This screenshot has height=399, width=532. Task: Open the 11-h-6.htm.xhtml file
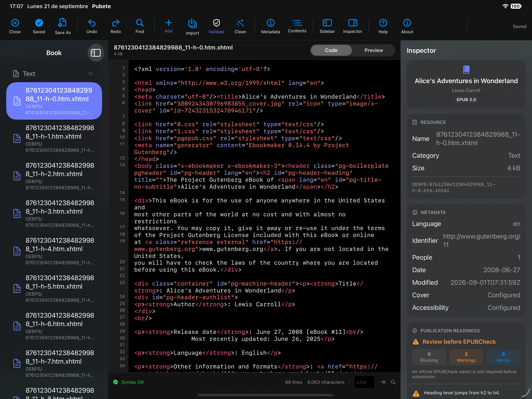tap(54, 326)
